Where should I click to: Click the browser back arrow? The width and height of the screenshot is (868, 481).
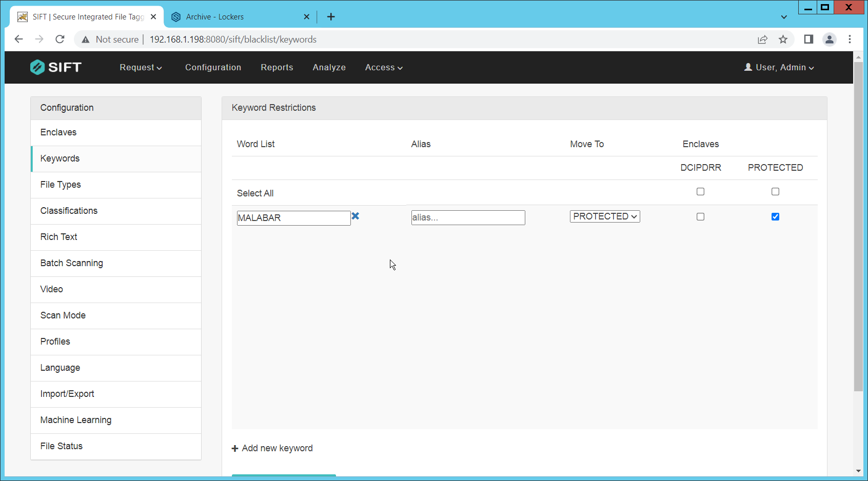pyautogui.click(x=19, y=39)
